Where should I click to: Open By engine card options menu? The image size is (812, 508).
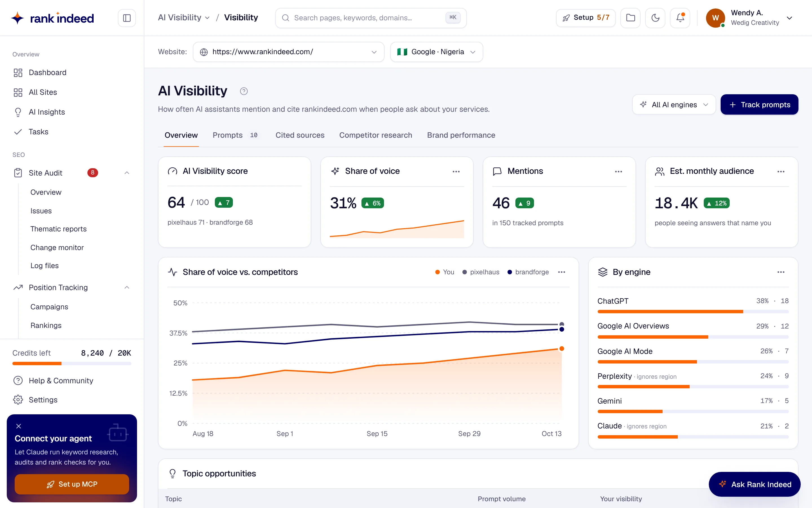click(781, 272)
